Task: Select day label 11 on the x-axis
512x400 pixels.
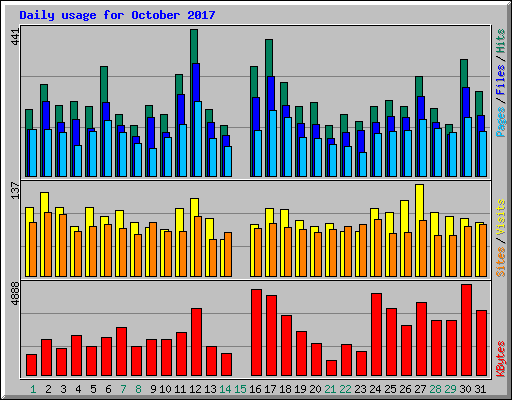Action: [x=180, y=389]
